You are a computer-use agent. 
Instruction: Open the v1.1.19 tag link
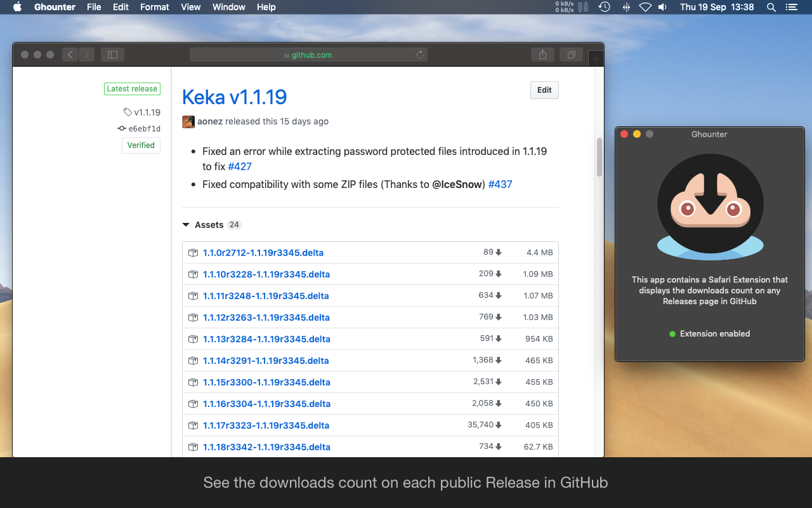[x=142, y=112]
